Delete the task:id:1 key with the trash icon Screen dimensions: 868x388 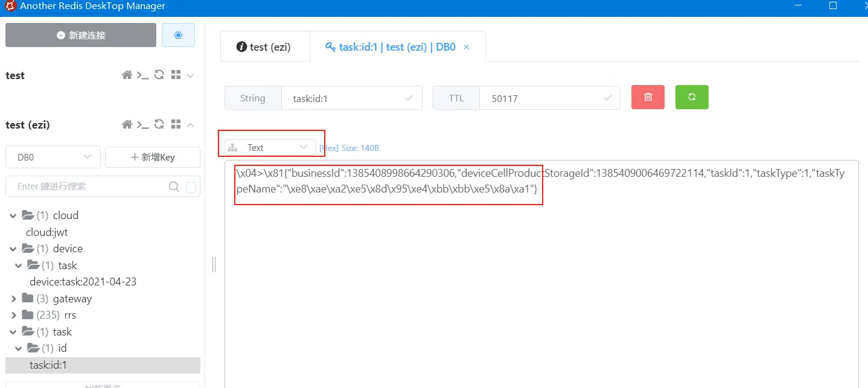(647, 97)
